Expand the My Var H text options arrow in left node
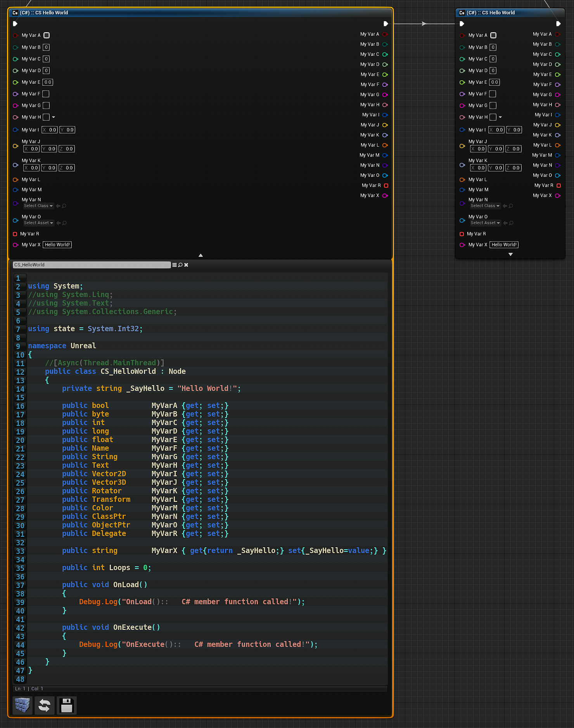Viewport: 574px width, 728px height. 54,117
